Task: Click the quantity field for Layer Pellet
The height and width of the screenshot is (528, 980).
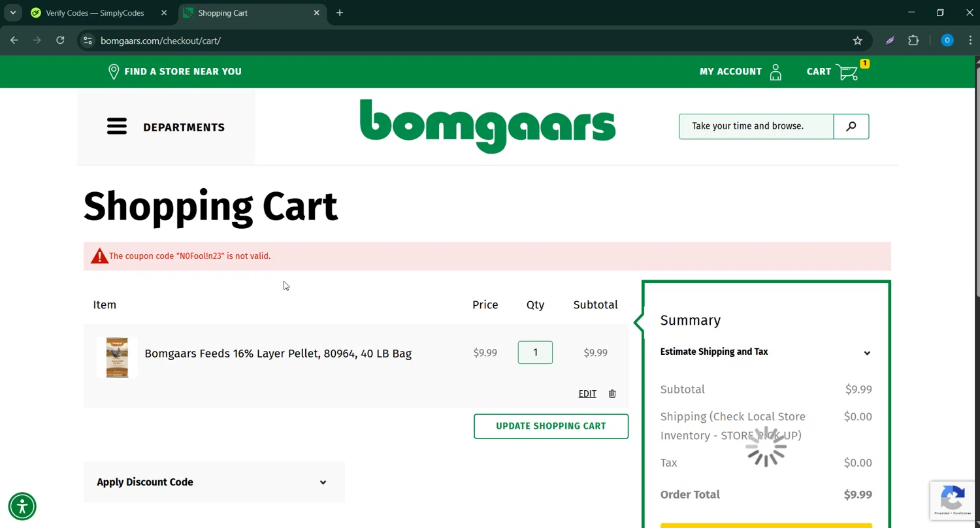Action: tap(535, 352)
